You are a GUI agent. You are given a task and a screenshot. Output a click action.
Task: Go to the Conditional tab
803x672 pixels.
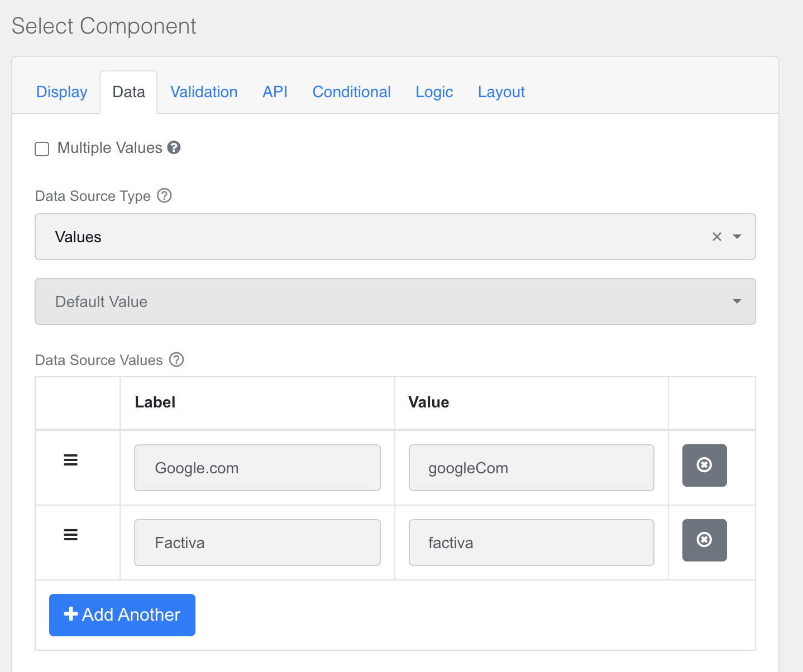point(351,92)
